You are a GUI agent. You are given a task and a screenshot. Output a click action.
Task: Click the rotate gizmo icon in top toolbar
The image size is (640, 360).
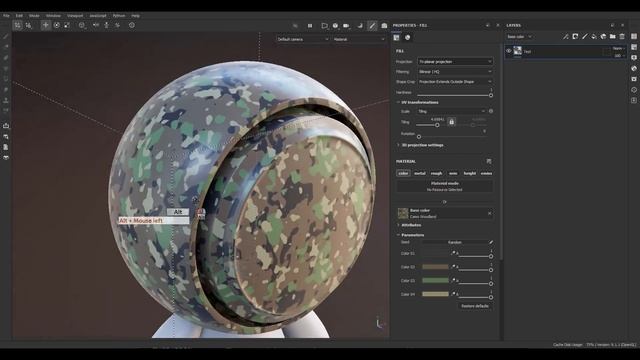coord(56,25)
